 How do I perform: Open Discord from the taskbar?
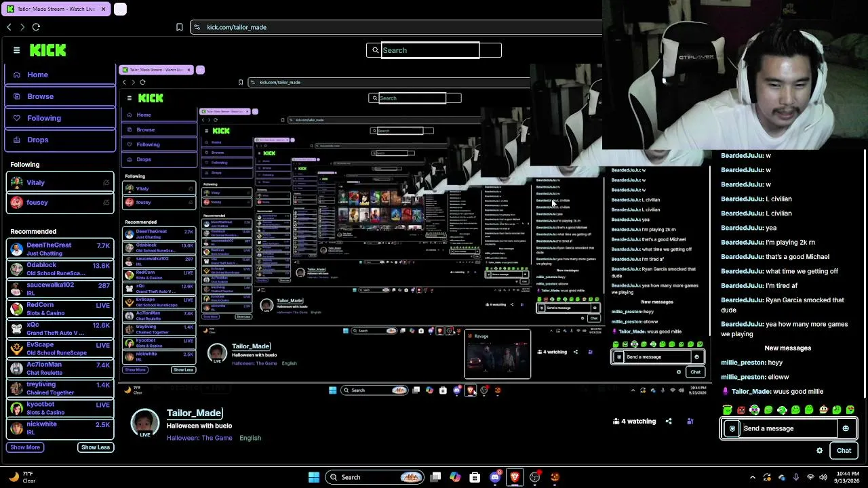coord(495,477)
